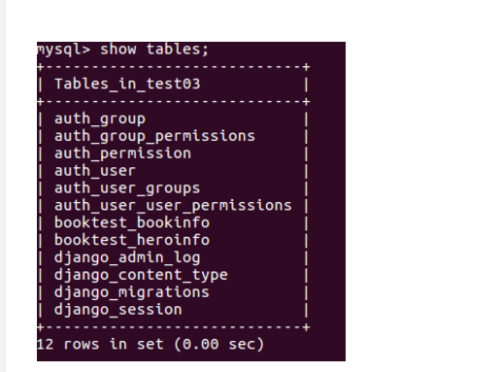The image size is (500, 372).
Task: Click the Tables_in_test03 column header
Action: tap(127, 84)
